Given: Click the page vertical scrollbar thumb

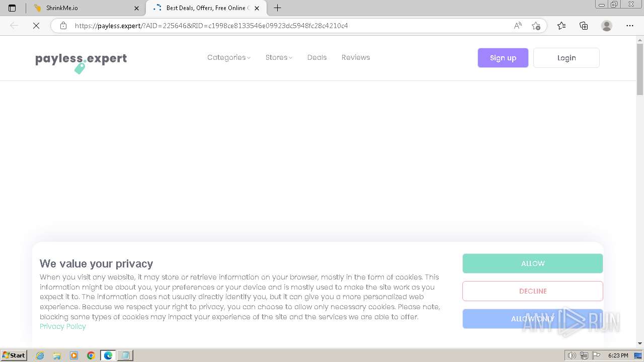Looking at the screenshot, I should pos(640,69).
